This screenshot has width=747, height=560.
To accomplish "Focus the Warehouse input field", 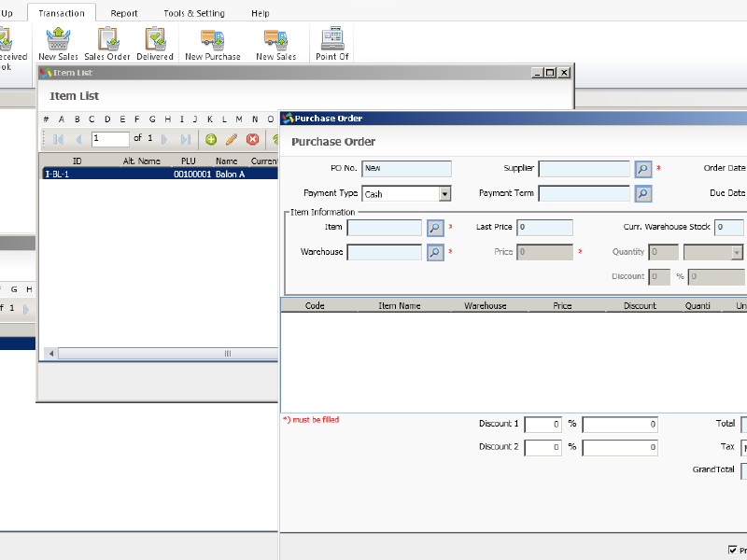I will click(x=385, y=252).
